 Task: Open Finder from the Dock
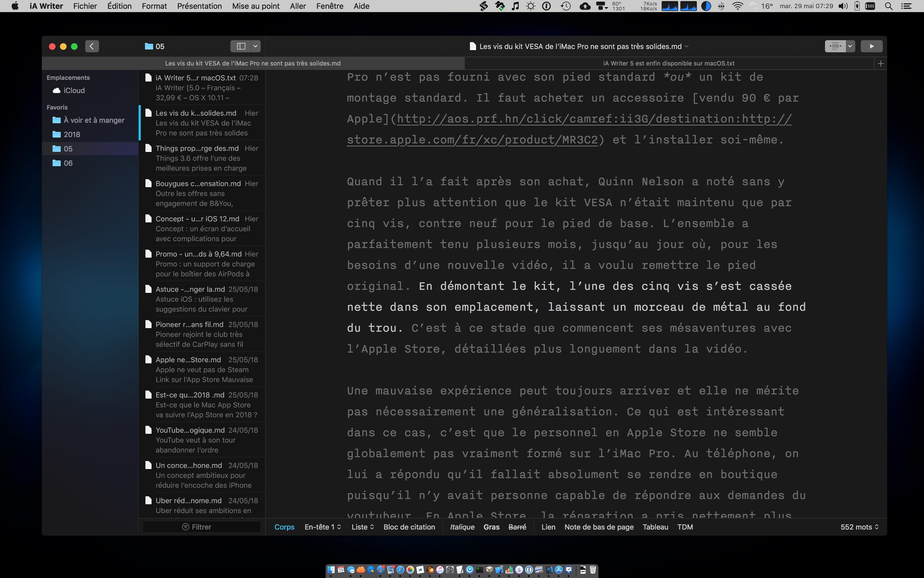(x=331, y=569)
